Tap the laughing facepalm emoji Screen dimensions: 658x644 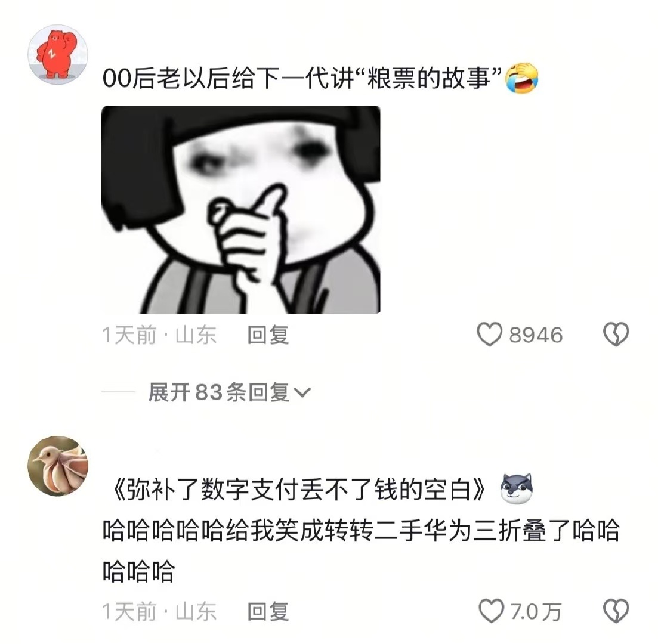(521, 79)
